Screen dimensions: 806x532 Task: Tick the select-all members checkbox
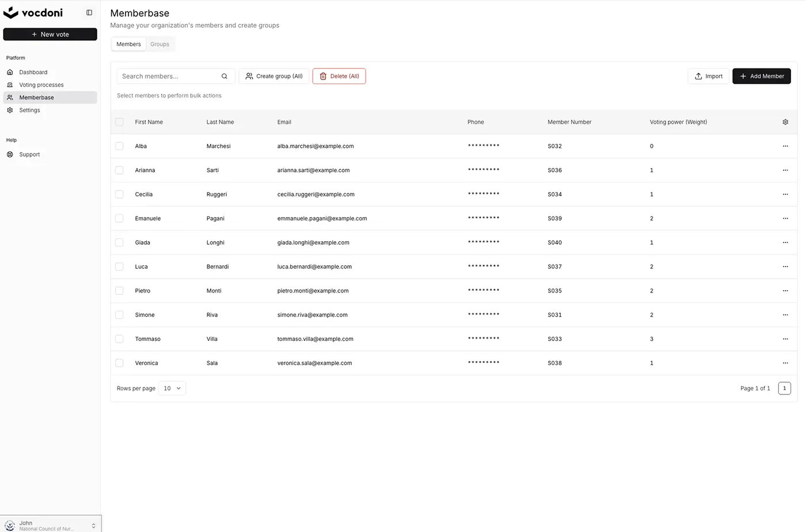pos(119,122)
